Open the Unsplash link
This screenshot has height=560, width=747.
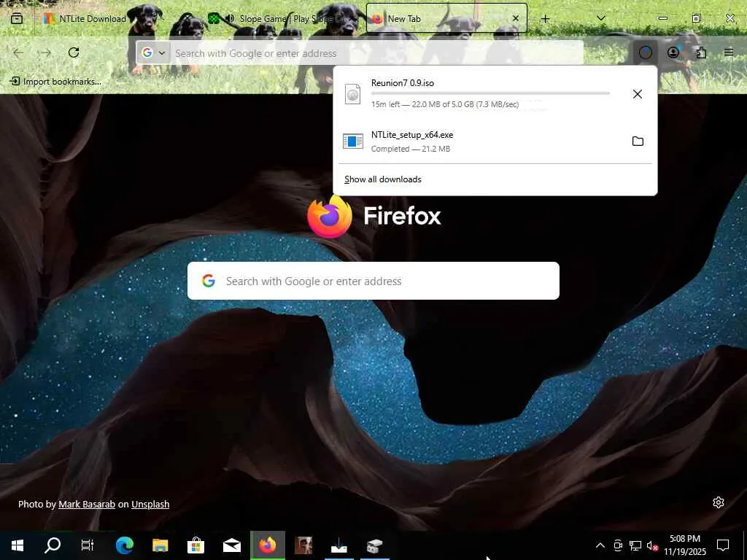(150, 504)
